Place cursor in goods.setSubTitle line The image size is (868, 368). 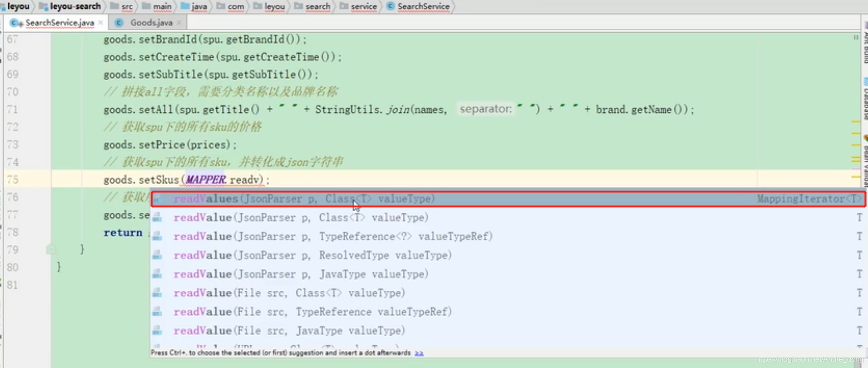[x=211, y=75]
